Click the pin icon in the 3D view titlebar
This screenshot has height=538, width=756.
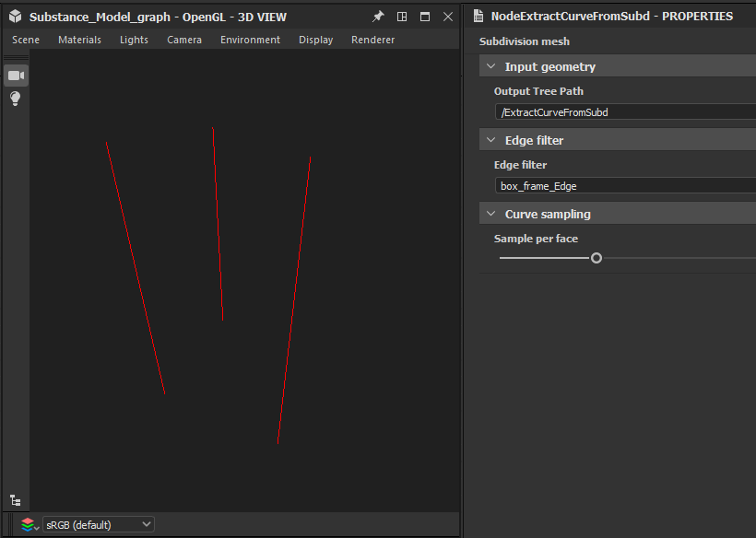[377, 16]
